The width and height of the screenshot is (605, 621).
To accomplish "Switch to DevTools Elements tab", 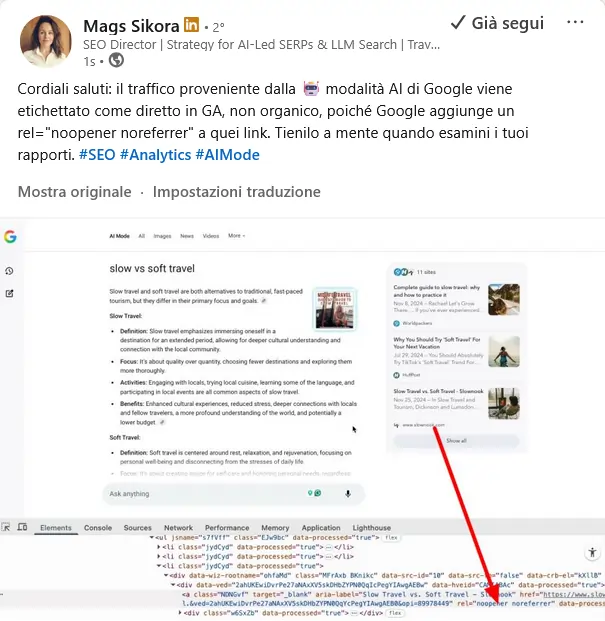I will click(56, 528).
